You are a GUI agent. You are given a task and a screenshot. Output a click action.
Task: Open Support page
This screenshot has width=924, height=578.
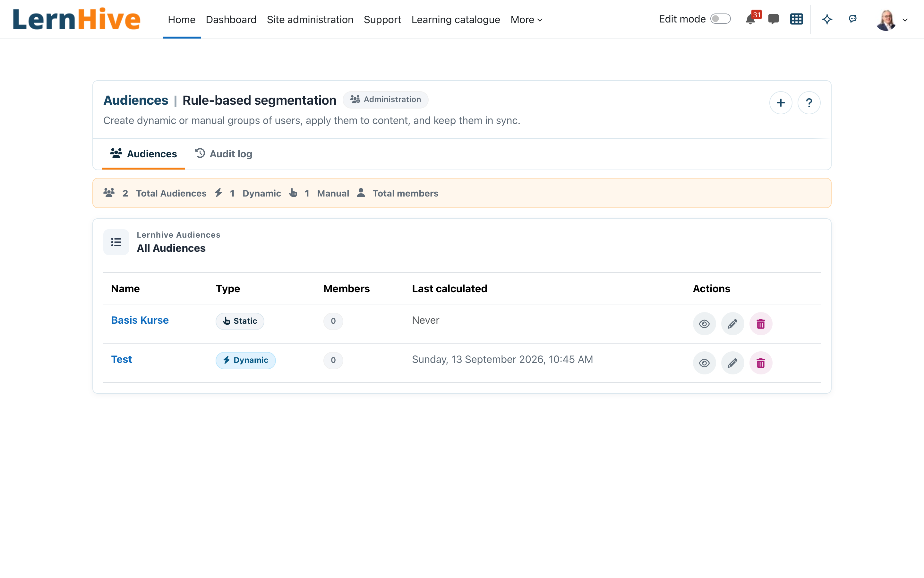pos(382,20)
